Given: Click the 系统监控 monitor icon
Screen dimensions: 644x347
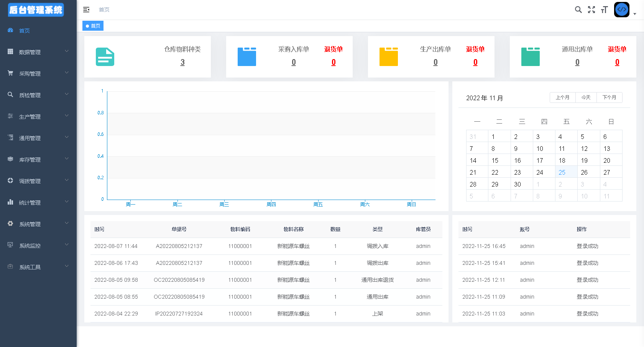Looking at the screenshot, I should pos(10,245).
